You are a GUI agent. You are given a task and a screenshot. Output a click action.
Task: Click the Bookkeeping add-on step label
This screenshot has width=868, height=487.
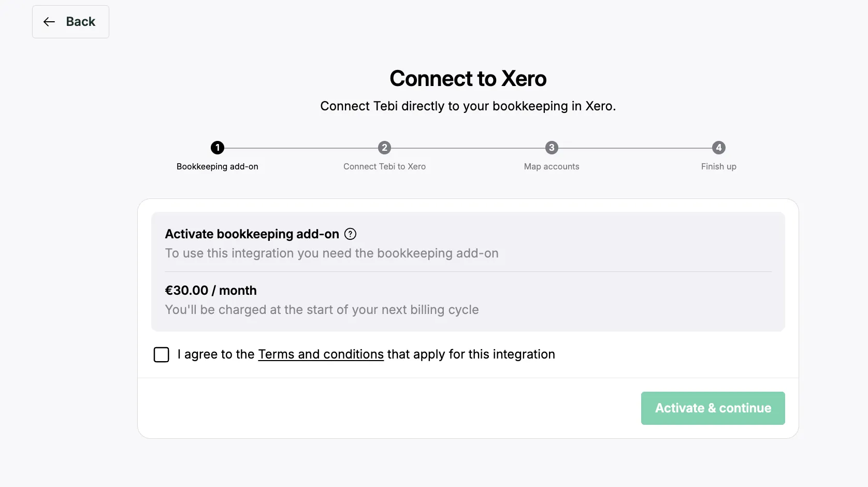[x=218, y=167]
